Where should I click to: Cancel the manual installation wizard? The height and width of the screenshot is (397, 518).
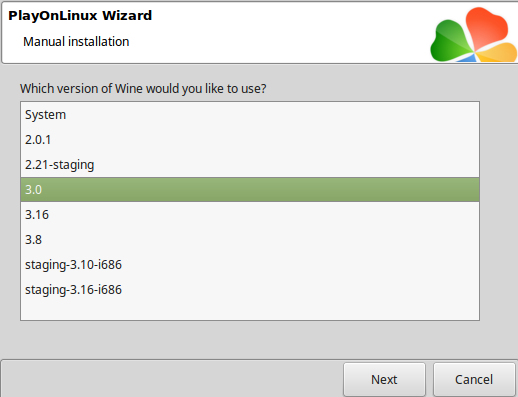(x=474, y=379)
